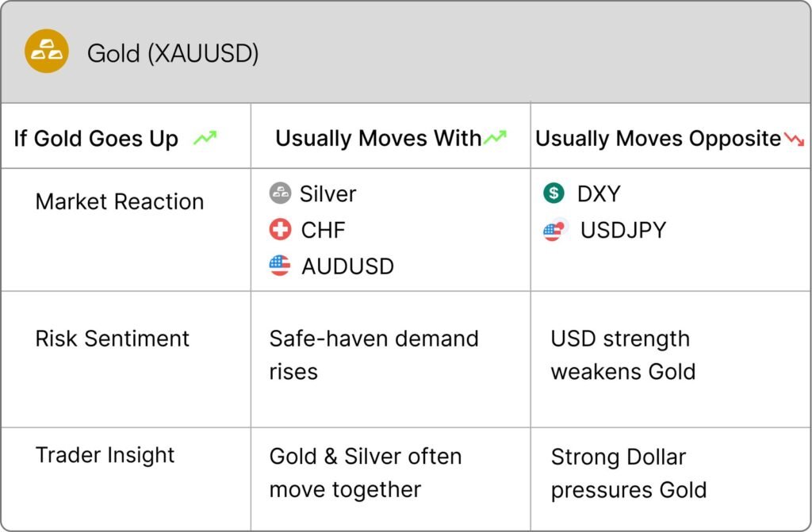This screenshot has height=532, width=812.
Task: Click the Swiss flag CHF icon
Action: click(x=280, y=229)
